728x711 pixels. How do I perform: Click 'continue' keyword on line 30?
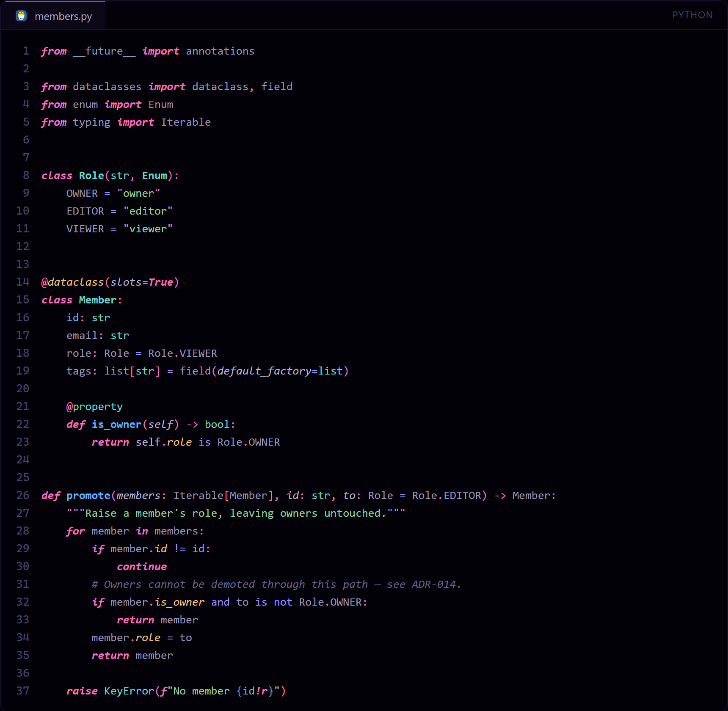point(142,567)
